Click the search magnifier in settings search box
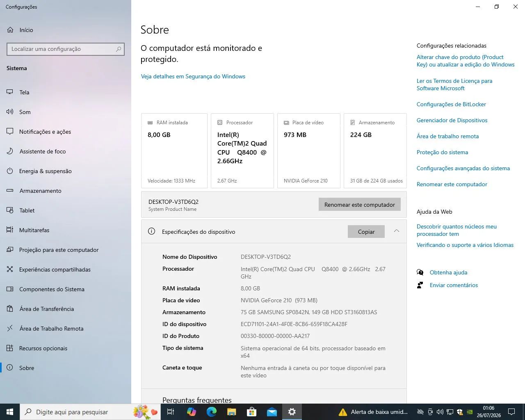Image resolution: width=525 pixels, height=420 pixels. pos(119,49)
